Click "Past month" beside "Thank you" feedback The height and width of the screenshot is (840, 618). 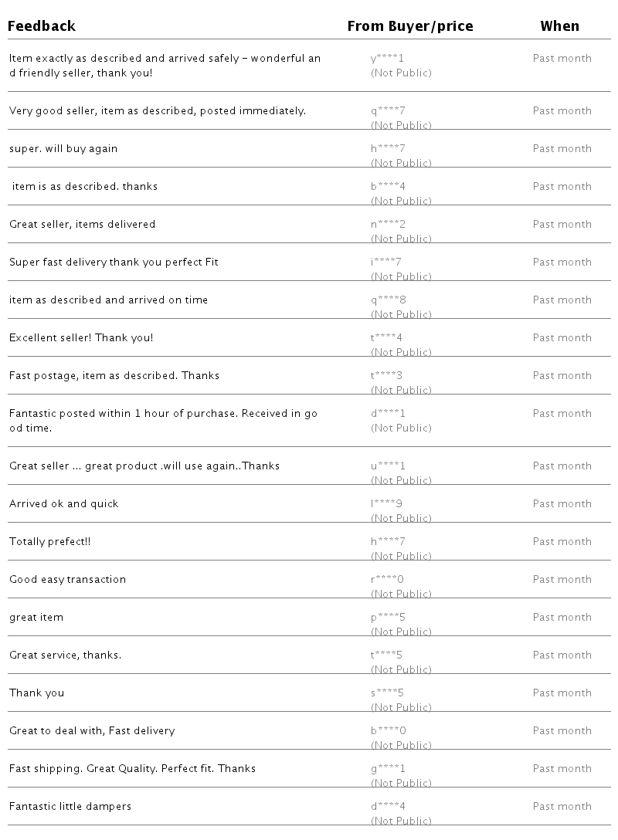[x=562, y=693]
